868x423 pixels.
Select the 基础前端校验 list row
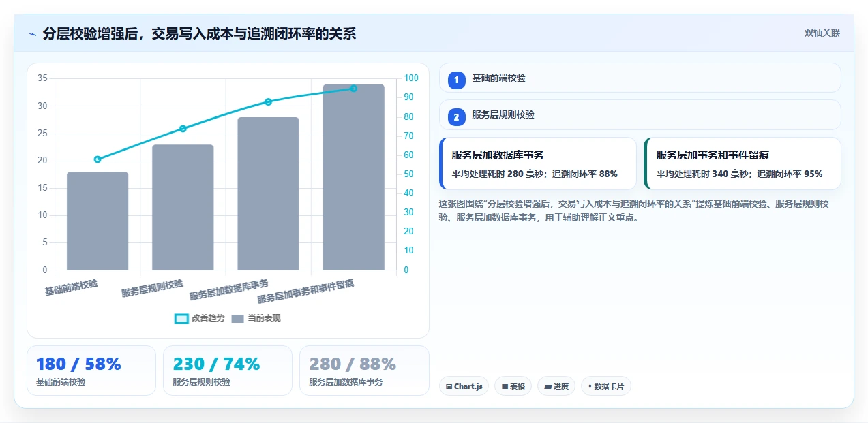tap(640, 78)
